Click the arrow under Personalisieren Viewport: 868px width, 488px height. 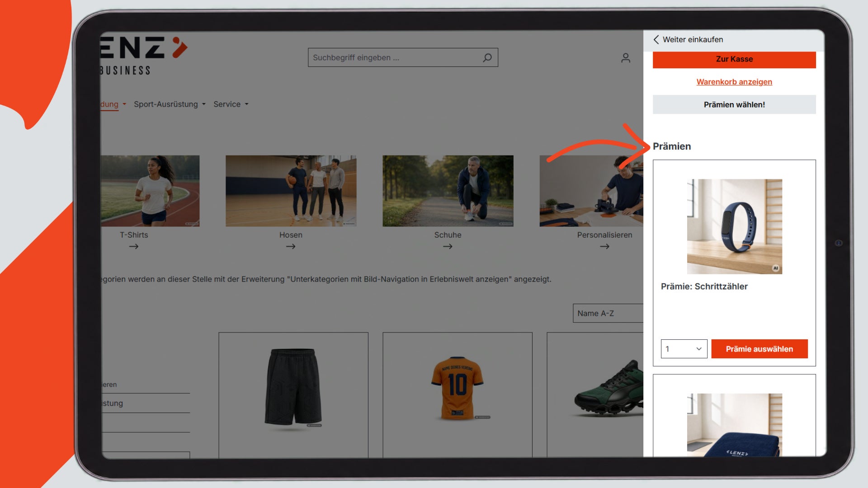click(x=604, y=247)
